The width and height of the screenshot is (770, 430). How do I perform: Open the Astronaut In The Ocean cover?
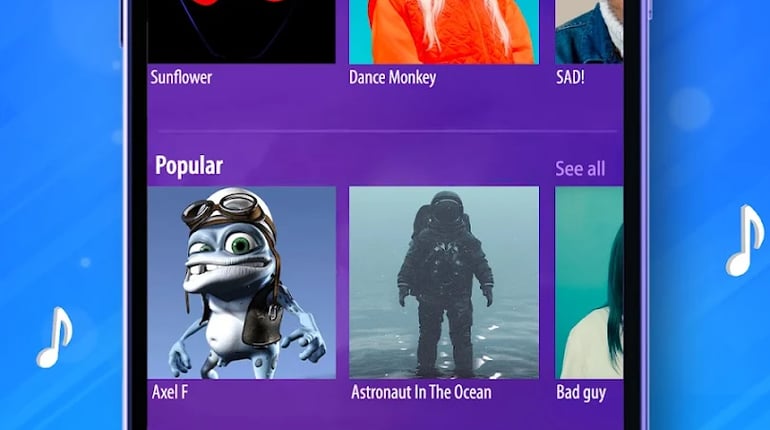point(444,282)
